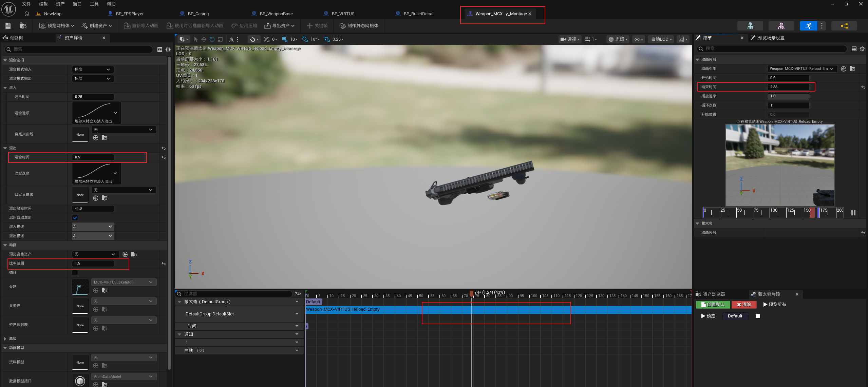
Task: Open the Window menu
Action: click(x=77, y=4)
